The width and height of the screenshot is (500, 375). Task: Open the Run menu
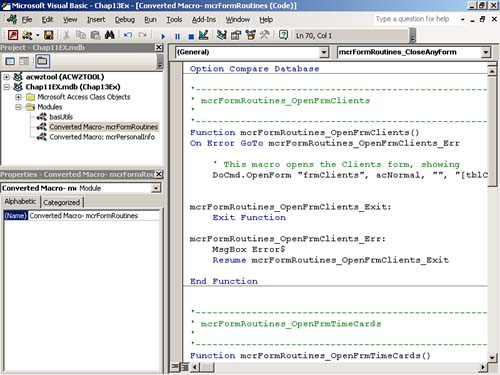(150, 20)
